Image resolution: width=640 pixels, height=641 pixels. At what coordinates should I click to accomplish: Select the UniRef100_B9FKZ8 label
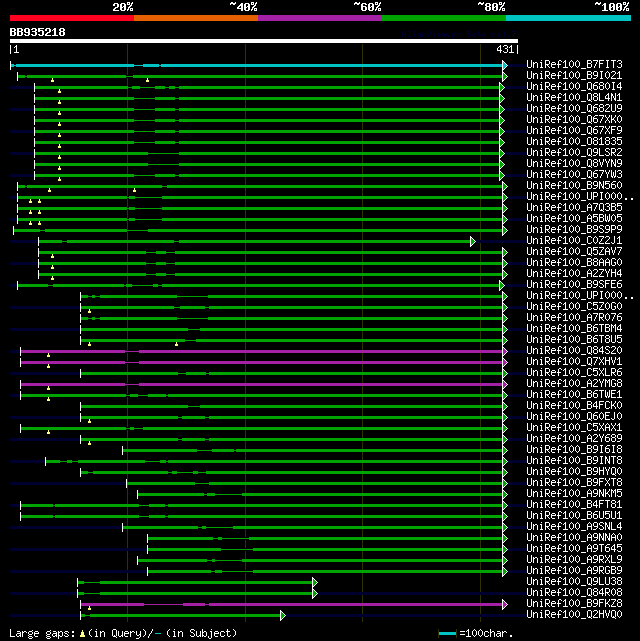coord(574,603)
